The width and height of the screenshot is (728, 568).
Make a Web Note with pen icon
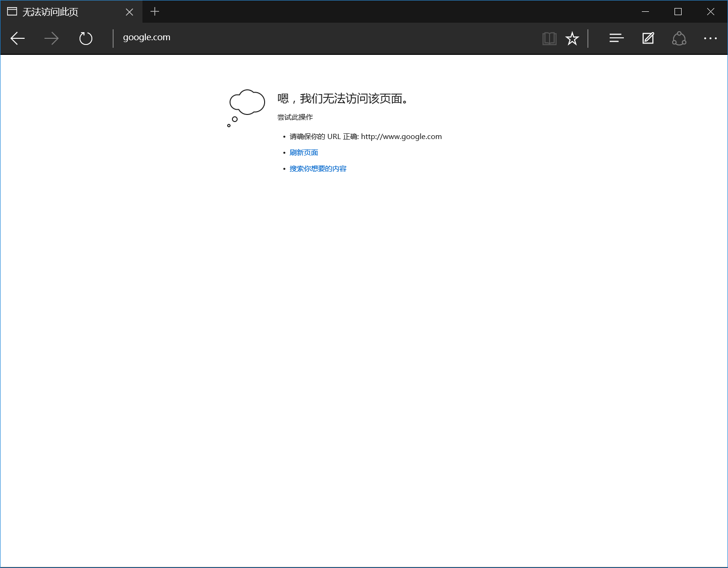point(648,38)
